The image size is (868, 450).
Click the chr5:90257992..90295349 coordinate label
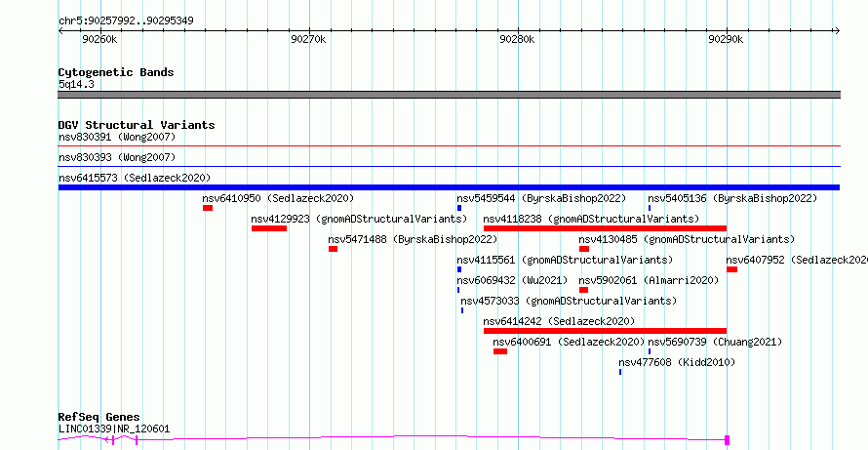click(126, 21)
